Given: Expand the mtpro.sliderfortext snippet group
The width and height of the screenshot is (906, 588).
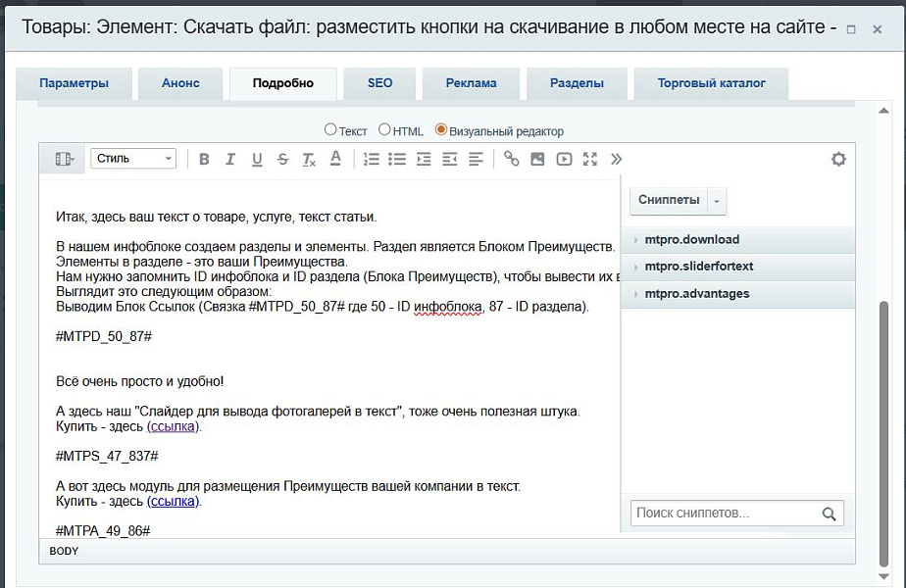Looking at the screenshot, I should (x=738, y=267).
